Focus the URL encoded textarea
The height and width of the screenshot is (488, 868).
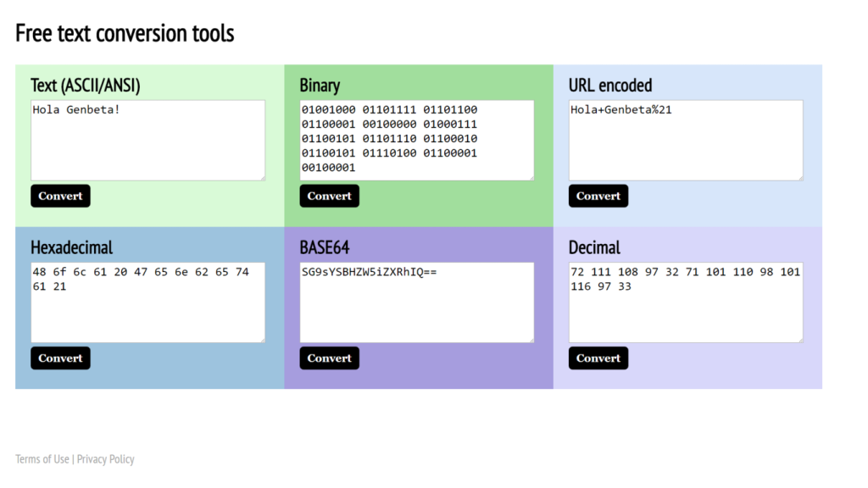coord(686,140)
